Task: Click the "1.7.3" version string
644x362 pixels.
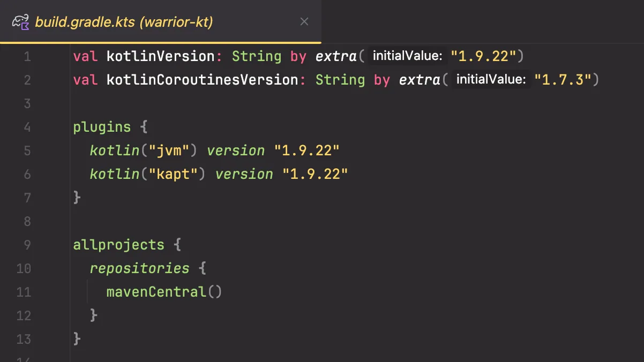Action: click(x=563, y=80)
